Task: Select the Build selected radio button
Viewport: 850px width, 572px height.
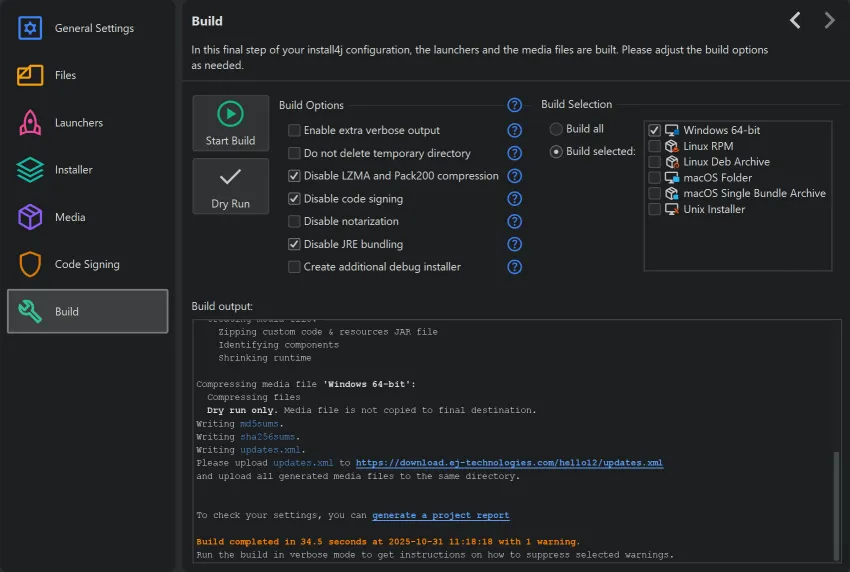Action: (556, 152)
